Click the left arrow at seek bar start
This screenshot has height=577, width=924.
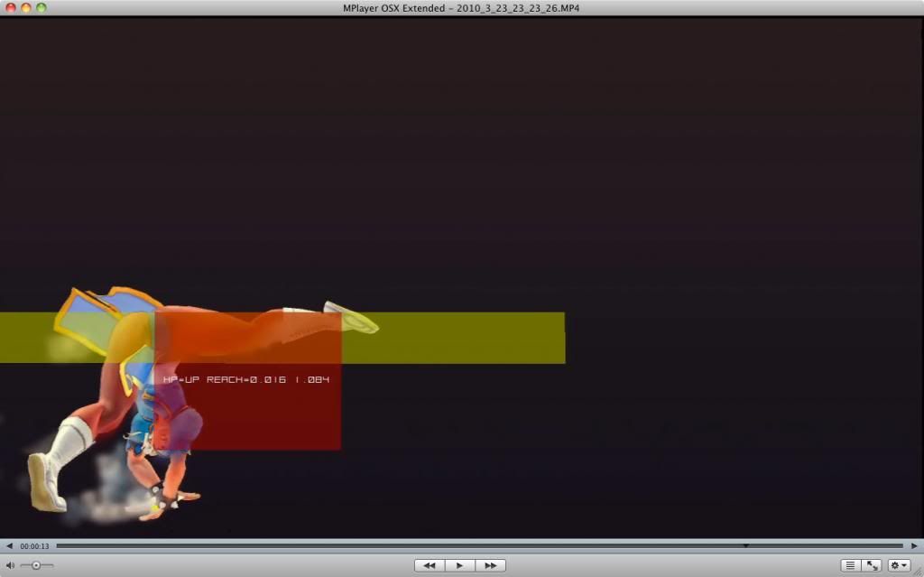(x=9, y=545)
